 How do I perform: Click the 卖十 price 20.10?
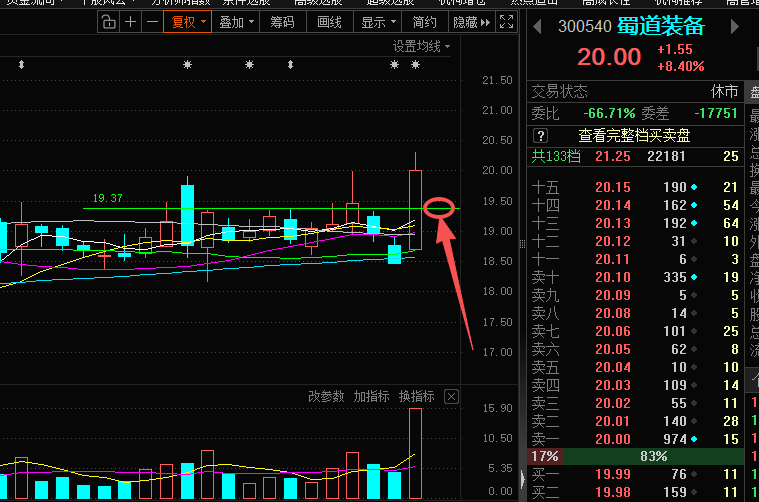pyautogui.click(x=613, y=277)
